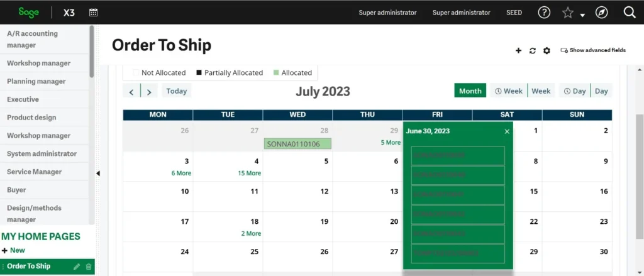644x276 pixels.
Task: Open Buyer in sidebar
Action: click(45, 190)
